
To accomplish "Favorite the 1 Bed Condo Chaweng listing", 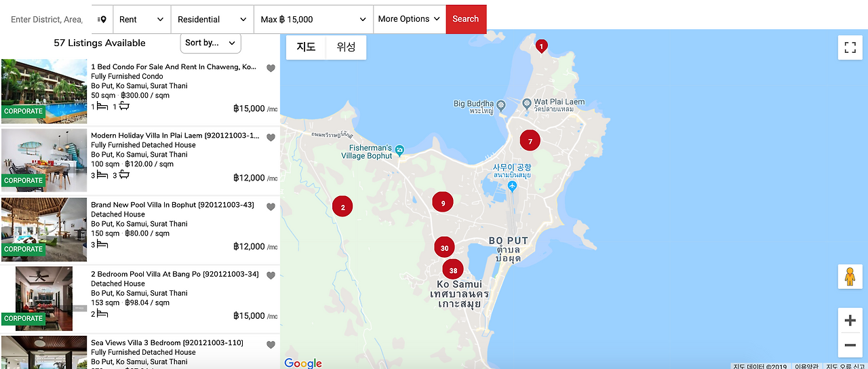I will tap(271, 68).
